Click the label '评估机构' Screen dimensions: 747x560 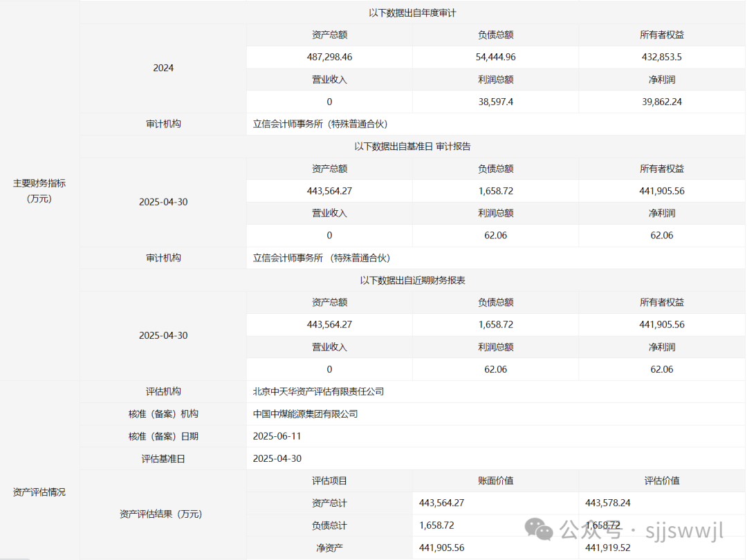tap(163, 391)
